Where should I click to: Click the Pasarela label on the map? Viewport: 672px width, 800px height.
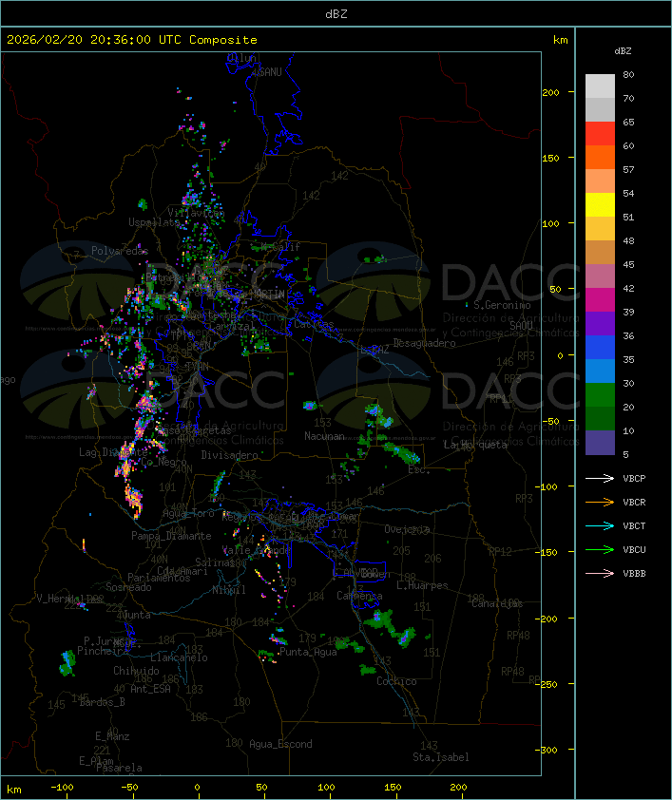(x=119, y=768)
